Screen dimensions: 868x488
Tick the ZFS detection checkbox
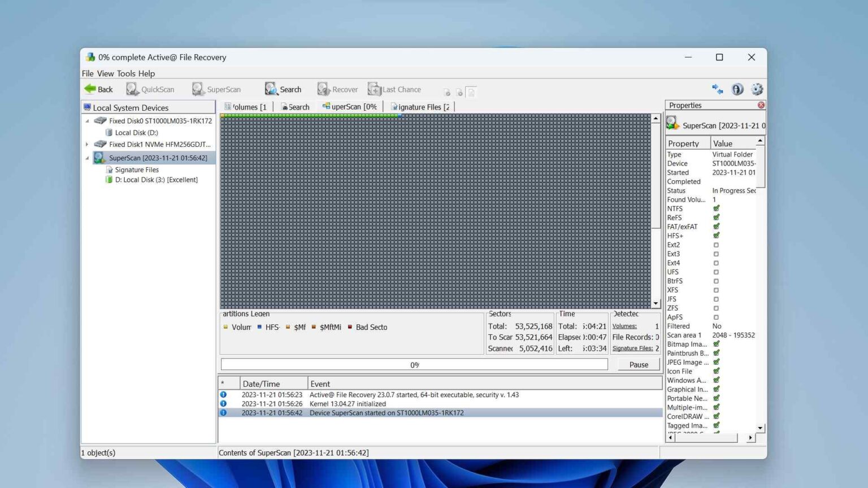(716, 308)
